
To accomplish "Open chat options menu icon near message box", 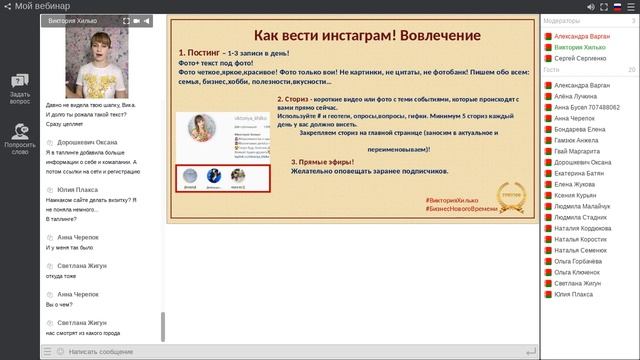I will click(x=48, y=351).
